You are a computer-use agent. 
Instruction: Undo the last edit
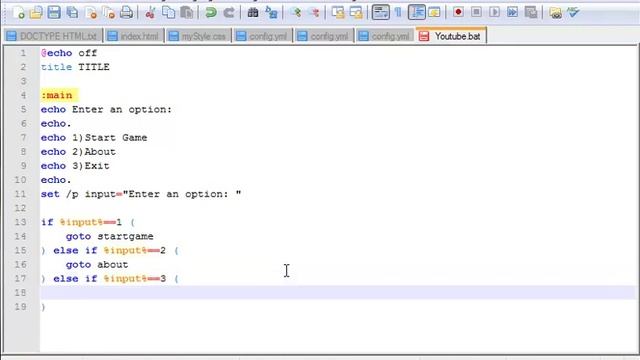coord(211,13)
